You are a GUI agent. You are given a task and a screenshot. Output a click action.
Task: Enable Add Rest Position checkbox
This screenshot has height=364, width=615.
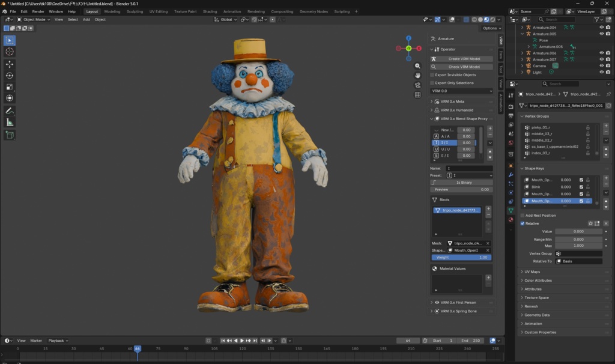pos(523,216)
